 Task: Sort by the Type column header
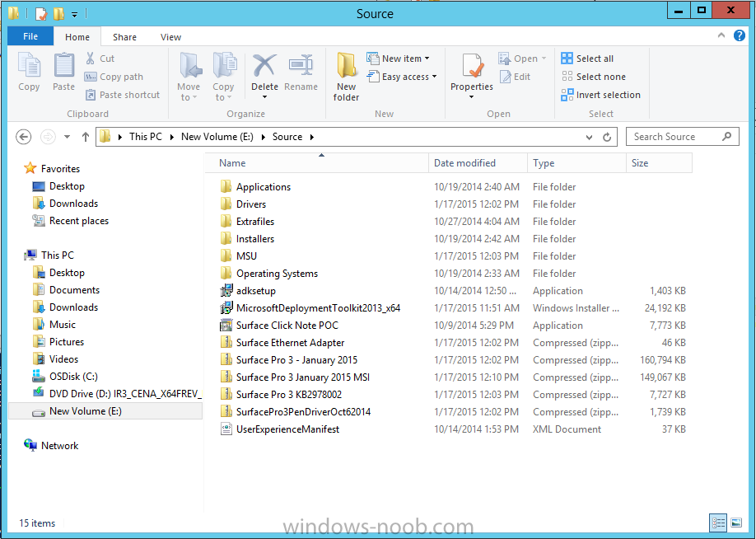tap(576, 163)
